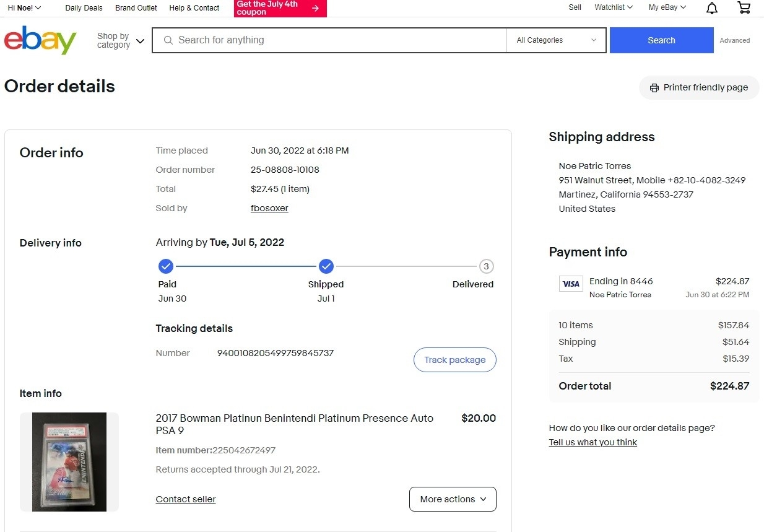Click the eBay logo
This screenshot has width=764, height=532.
pyautogui.click(x=40, y=40)
